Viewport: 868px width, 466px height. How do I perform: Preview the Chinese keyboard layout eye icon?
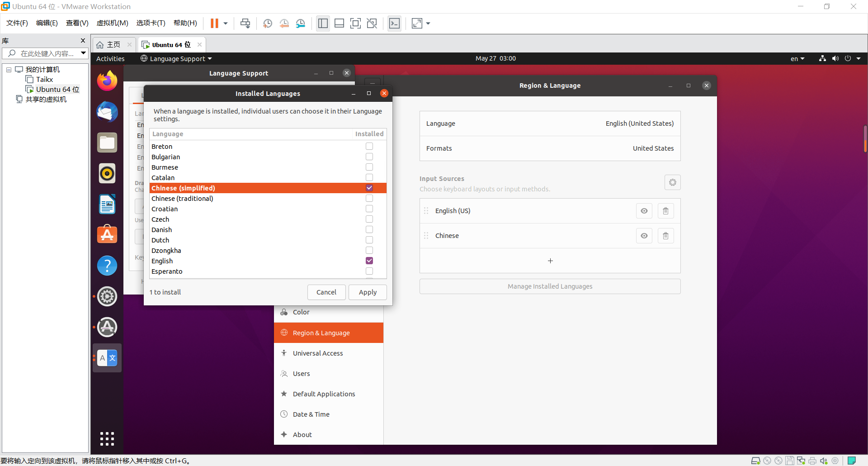click(644, 235)
